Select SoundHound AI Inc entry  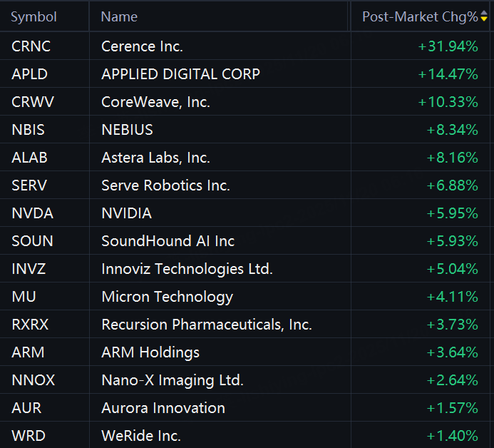pos(168,241)
